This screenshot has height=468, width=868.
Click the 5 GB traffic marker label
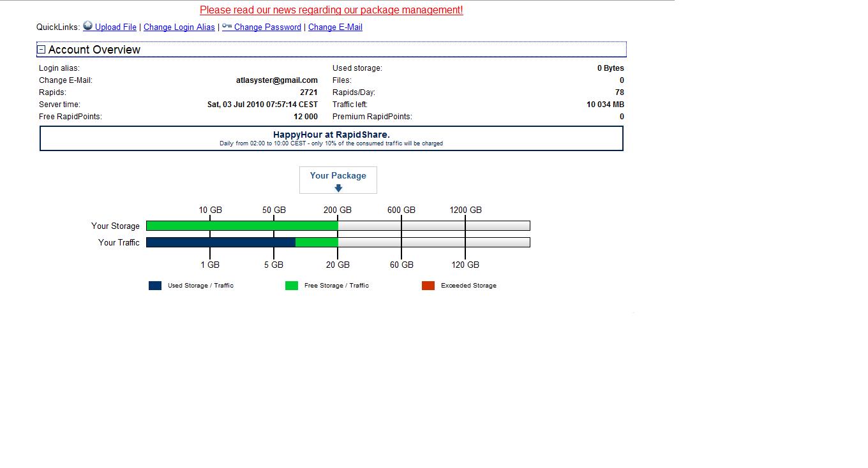point(274,265)
